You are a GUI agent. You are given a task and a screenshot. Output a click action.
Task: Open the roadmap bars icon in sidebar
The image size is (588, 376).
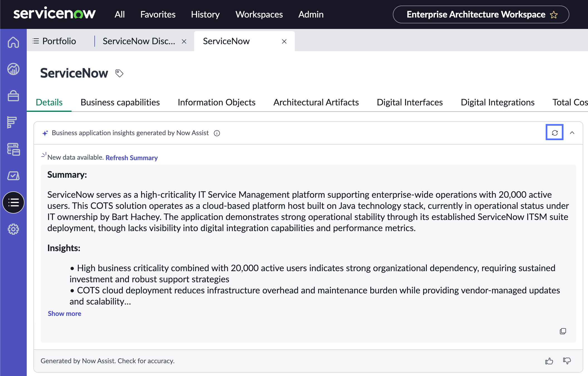point(12,122)
